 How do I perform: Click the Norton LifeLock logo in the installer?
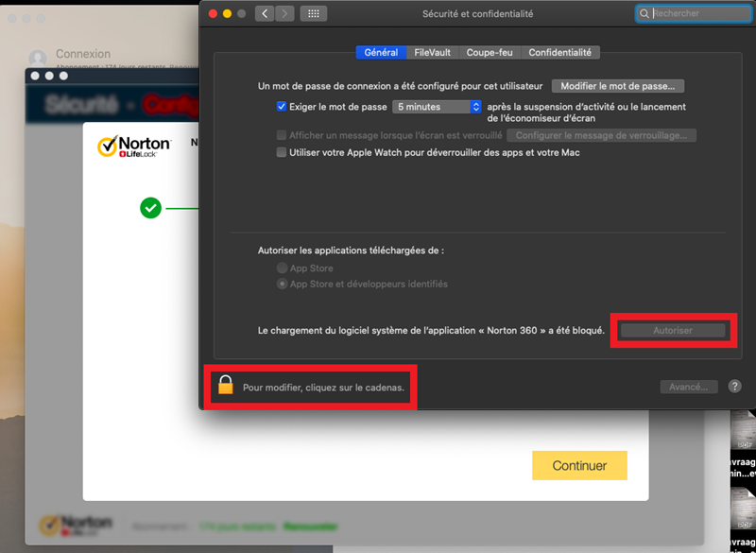133,147
